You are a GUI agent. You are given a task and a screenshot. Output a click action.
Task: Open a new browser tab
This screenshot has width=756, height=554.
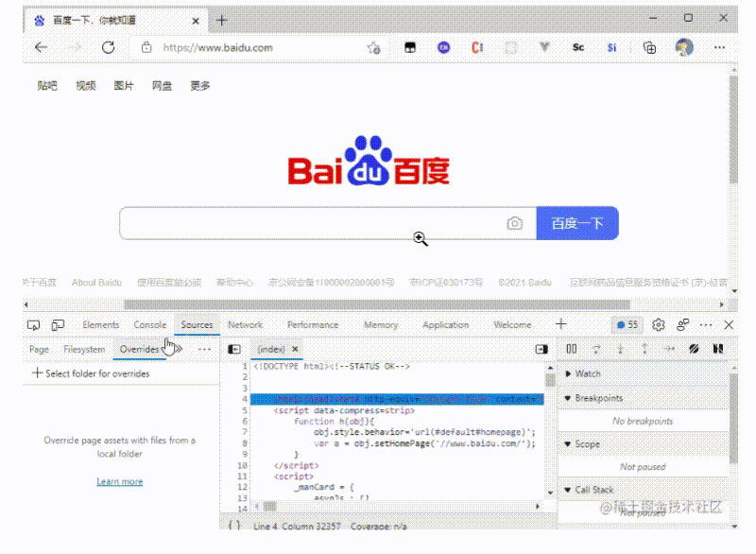point(222,20)
